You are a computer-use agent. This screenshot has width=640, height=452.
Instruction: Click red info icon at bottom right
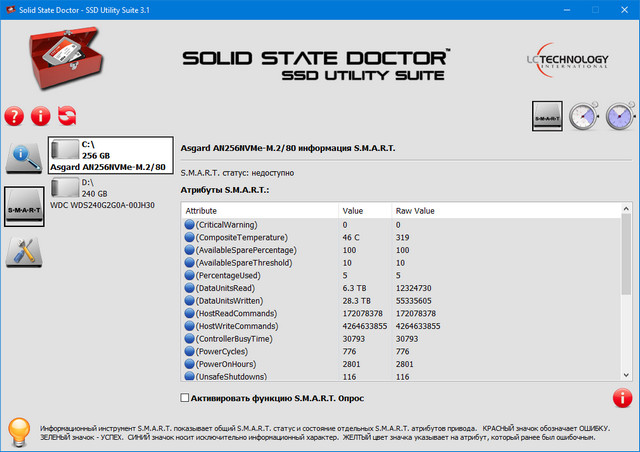pos(622,398)
